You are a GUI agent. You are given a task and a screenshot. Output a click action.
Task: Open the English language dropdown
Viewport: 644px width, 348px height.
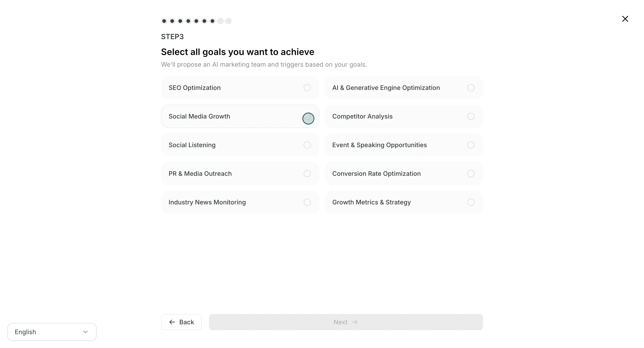51,332
